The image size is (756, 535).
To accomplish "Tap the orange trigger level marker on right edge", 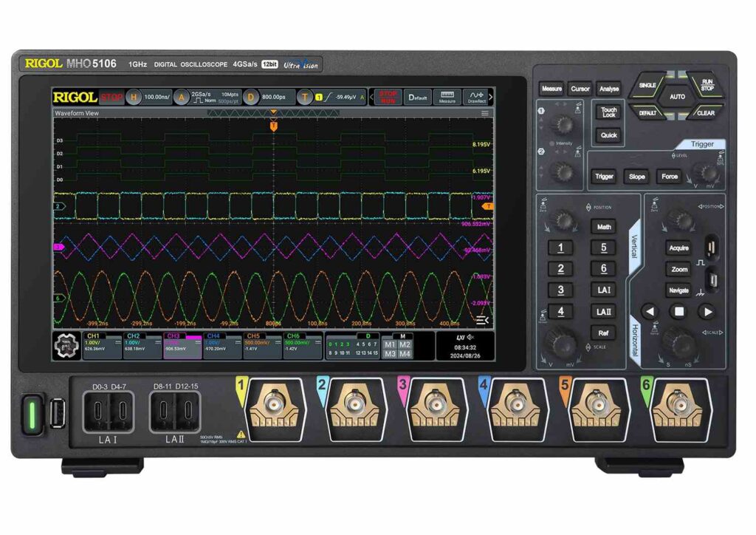I will click(x=488, y=206).
